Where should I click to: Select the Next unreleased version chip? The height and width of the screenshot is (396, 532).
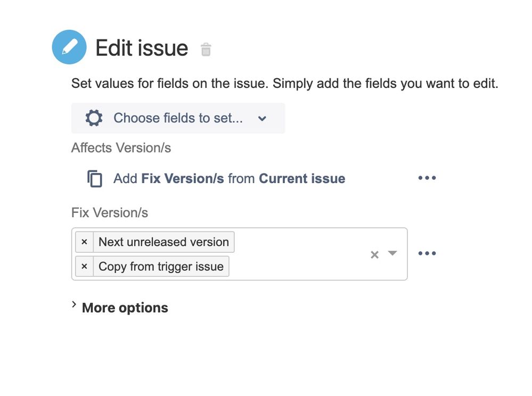click(163, 242)
